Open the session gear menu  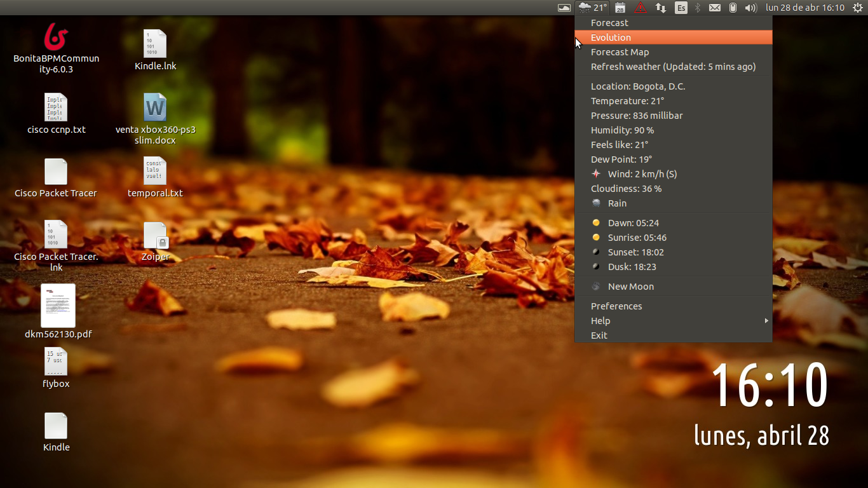858,8
